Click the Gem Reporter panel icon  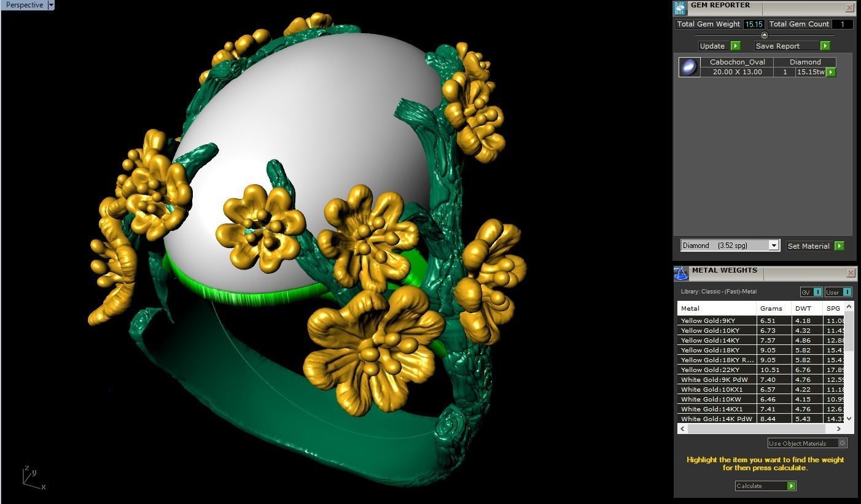pos(680,8)
